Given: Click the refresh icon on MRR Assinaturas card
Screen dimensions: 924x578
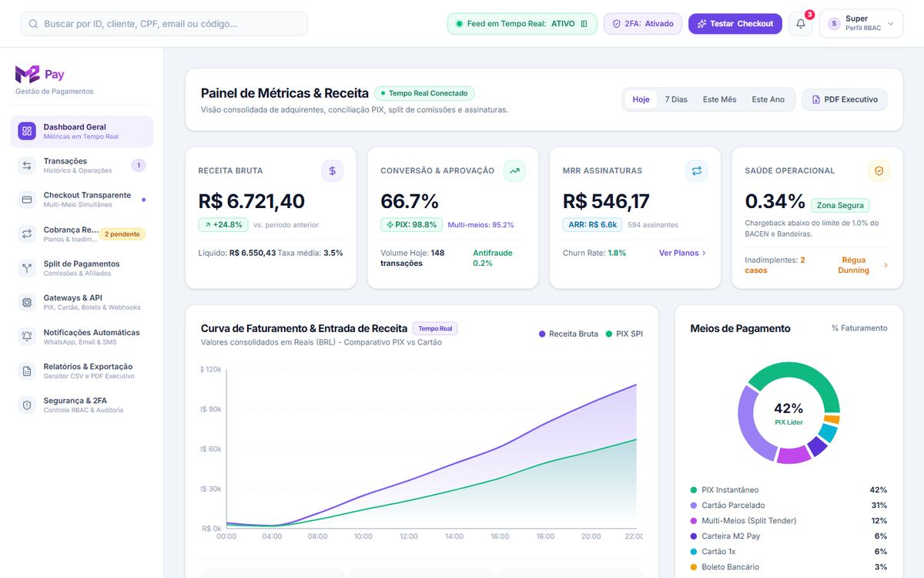Looking at the screenshot, I should pos(697,170).
